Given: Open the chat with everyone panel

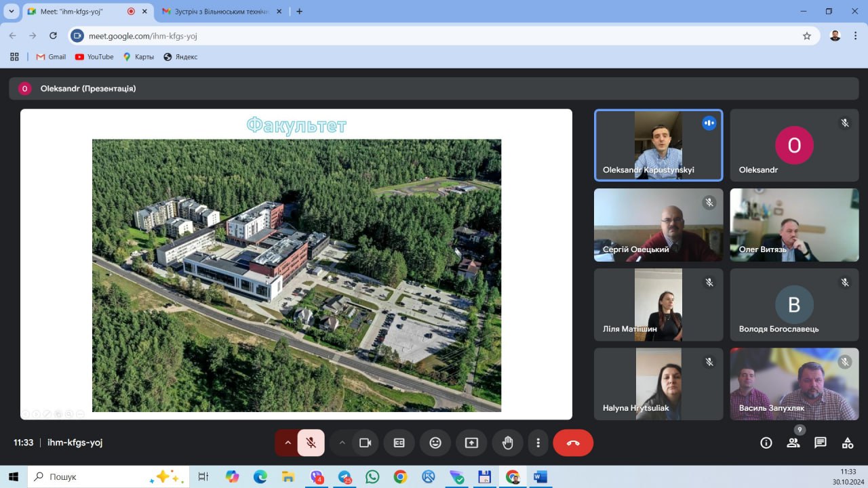Looking at the screenshot, I should click(821, 443).
